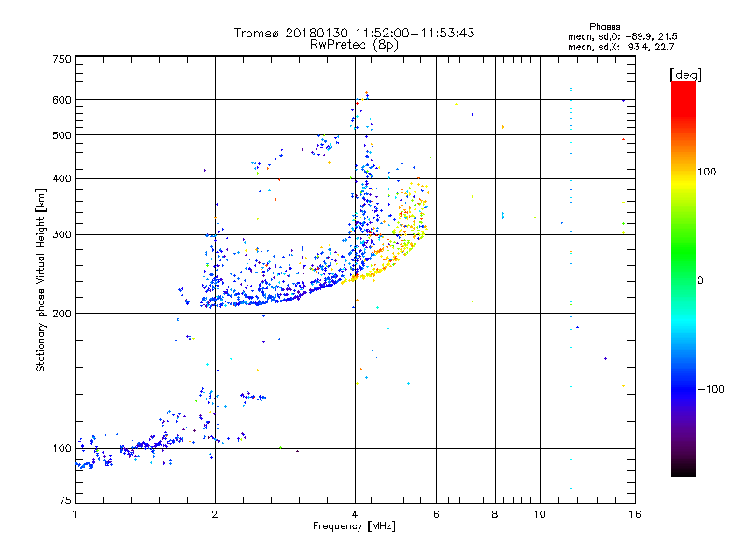The height and width of the screenshot is (560, 747).
Task: Click the "Stationary phase Virtual Height [km]" axis label
Action: pyautogui.click(x=40, y=280)
